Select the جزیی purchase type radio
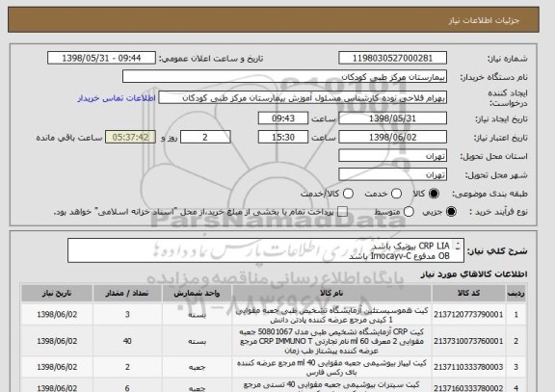 pos(451,212)
